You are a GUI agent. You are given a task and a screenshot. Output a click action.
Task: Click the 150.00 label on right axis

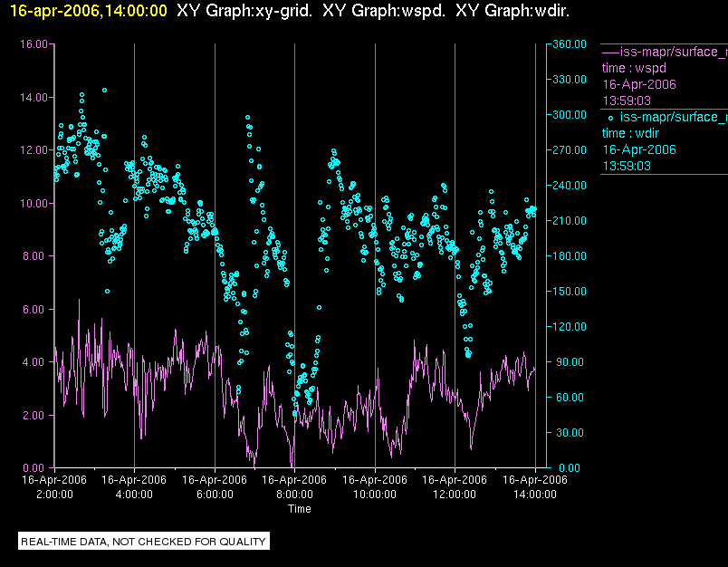coord(570,291)
